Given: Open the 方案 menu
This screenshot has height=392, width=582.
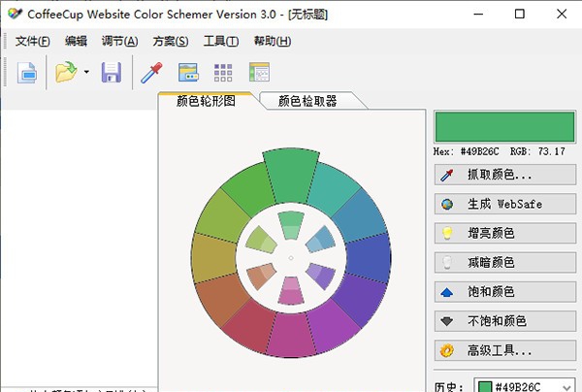Looking at the screenshot, I should click(171, 41).
